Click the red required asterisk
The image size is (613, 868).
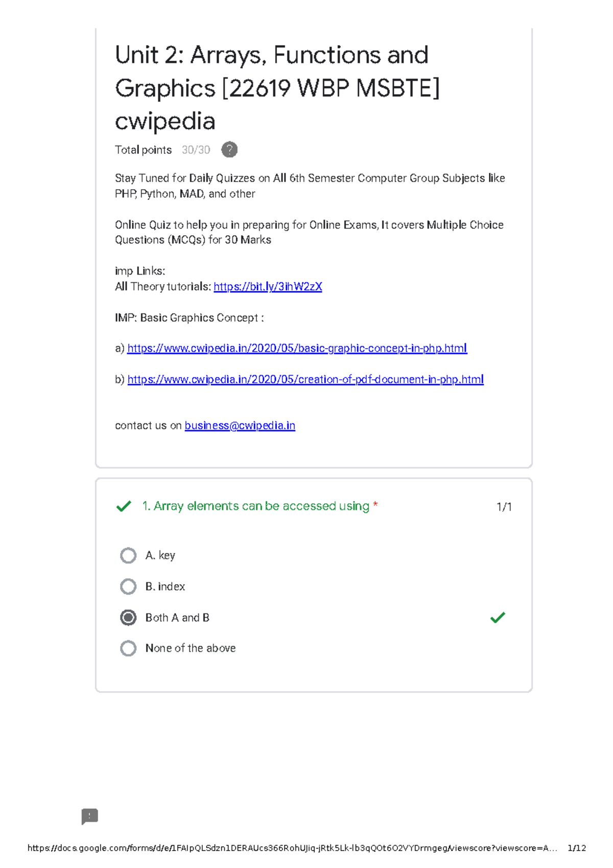click(x=375, y=505)
